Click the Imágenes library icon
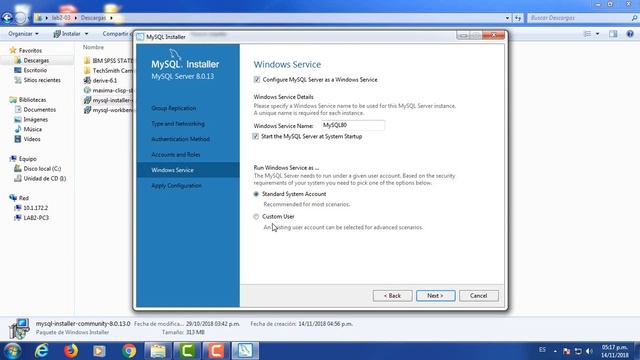The image size is (640, 360). [x=18, y=119]
